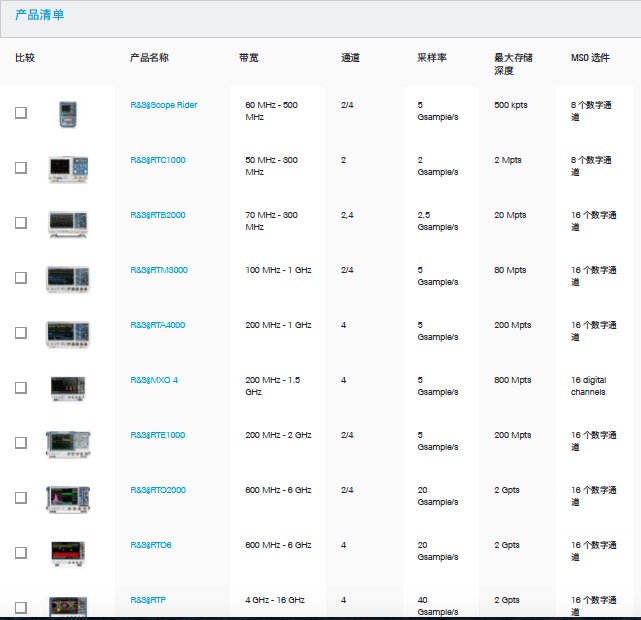Click the 200 MHz - 2 GHz bandwidth cell
Screen dimensions: 641x620
278,435
